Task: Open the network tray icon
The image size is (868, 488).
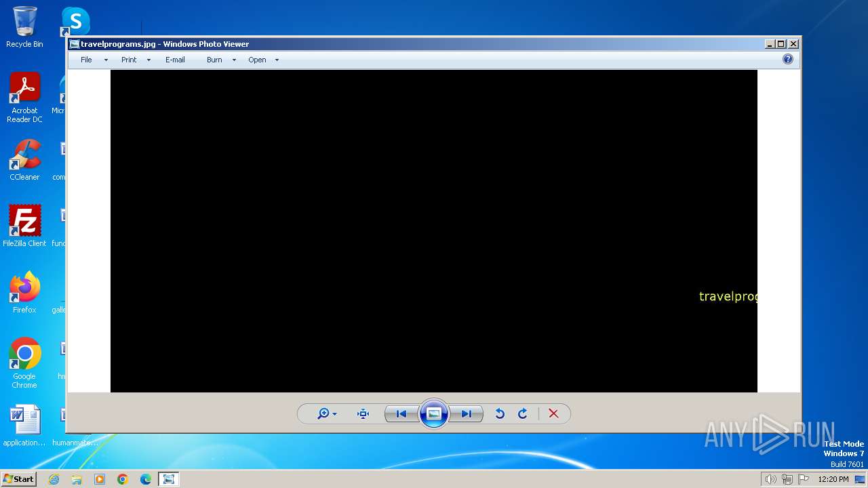Action: pos(787,479)
